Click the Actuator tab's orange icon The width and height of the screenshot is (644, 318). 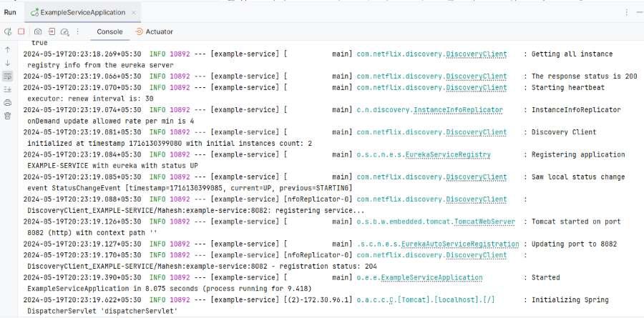click(140, 31)
